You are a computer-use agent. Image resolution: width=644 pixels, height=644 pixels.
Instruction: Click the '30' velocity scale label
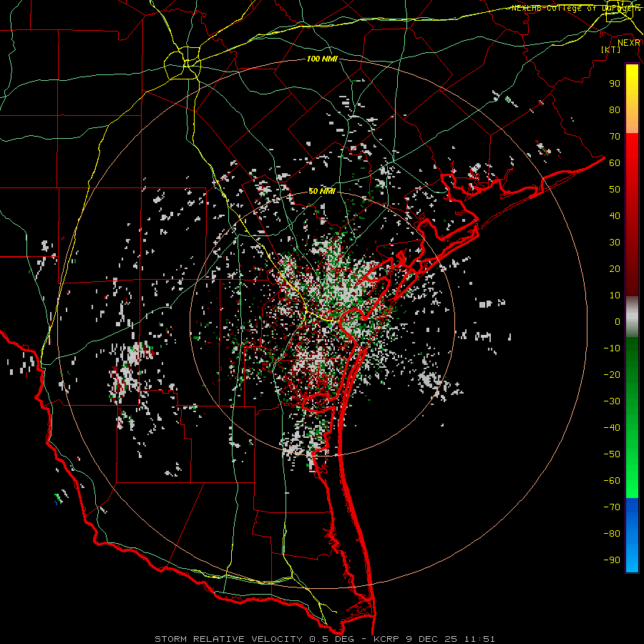pyautogui.click(x=615, y=243)
